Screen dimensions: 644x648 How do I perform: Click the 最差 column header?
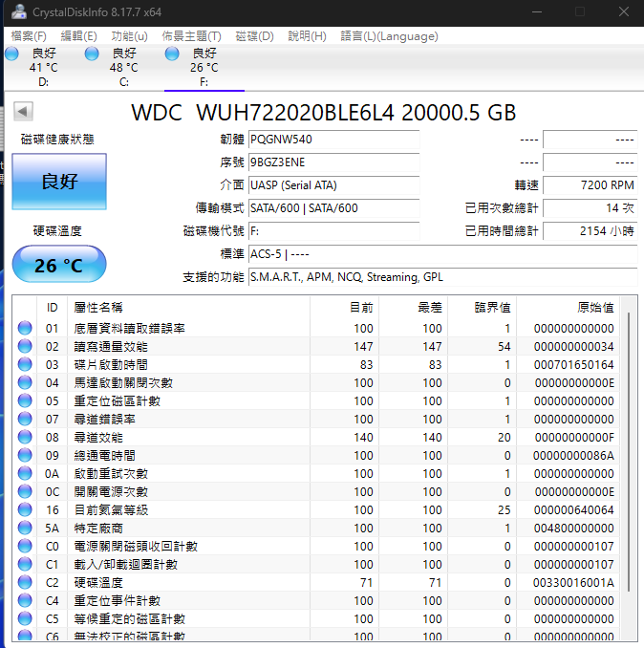tap(413, 308)
